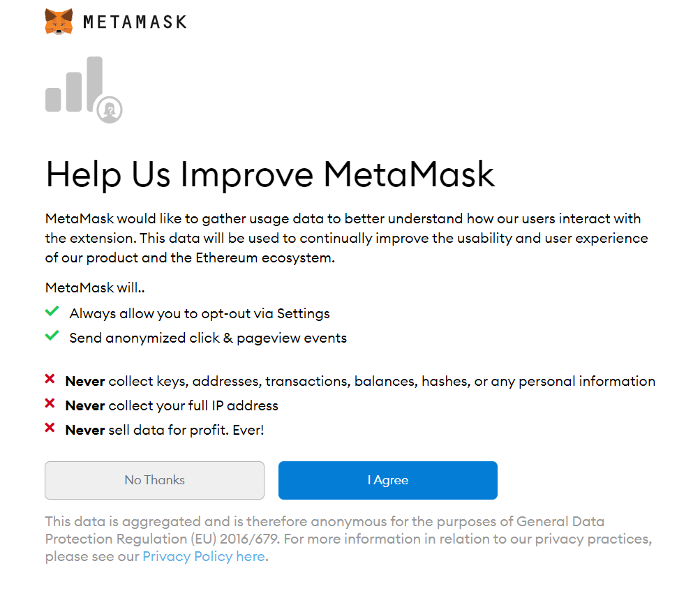Click green checkmark beside anonymized click events

(52, 336)
